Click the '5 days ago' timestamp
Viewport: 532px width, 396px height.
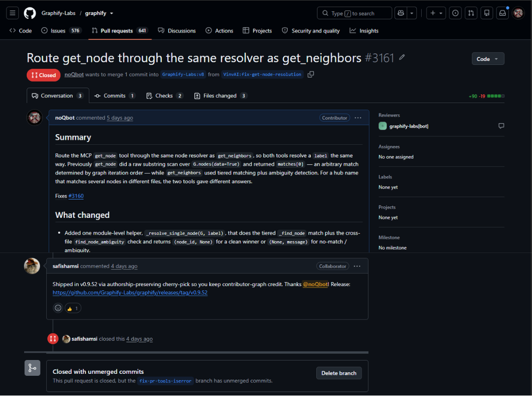[120, 118]
